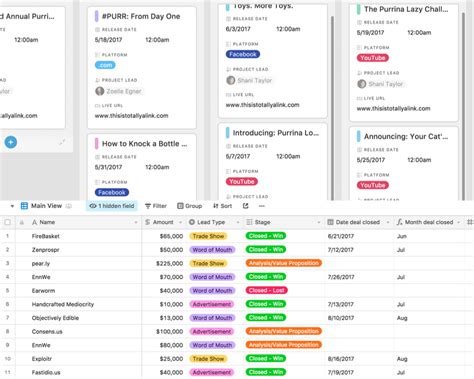This screenshot has height=379, width=474.
Task: Click Zoelle Egner's avatar on #PURR card
Action: (100, 91)
